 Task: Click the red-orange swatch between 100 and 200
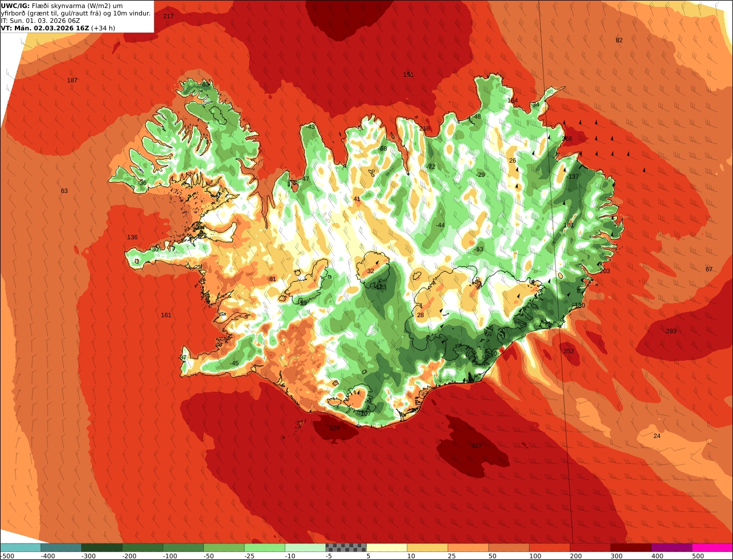point(549,547)
